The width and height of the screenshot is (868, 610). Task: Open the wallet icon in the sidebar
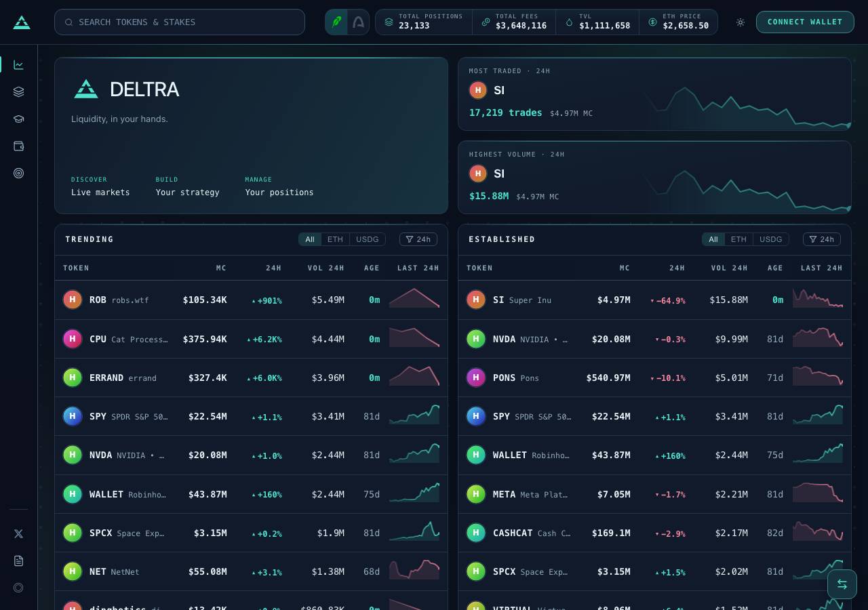(x=18, y=146)
